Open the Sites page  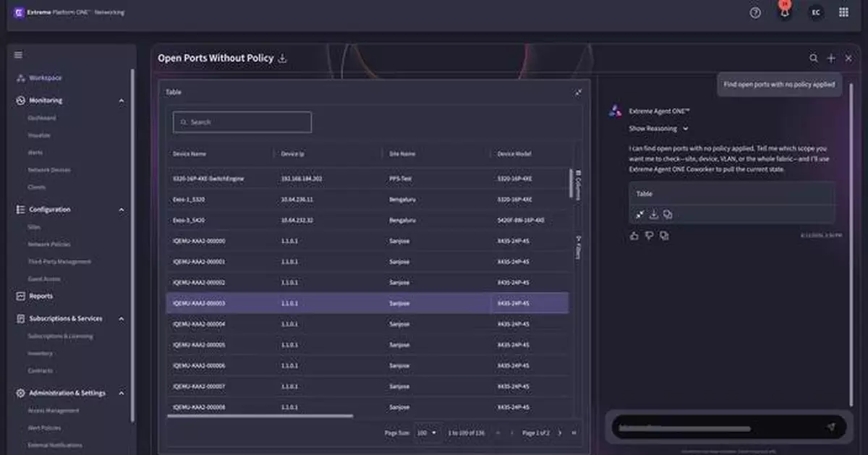pyautogui.click(x=34, y=227)
